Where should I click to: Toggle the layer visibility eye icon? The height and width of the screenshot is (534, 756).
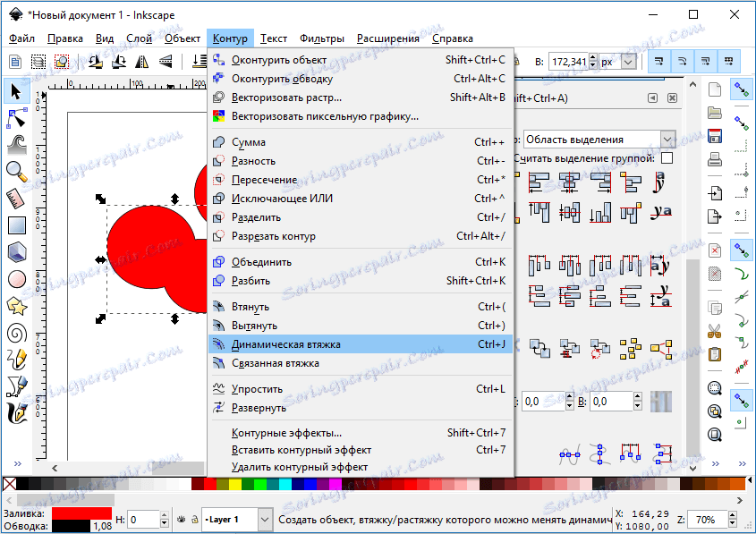click(x=182, y=520)
